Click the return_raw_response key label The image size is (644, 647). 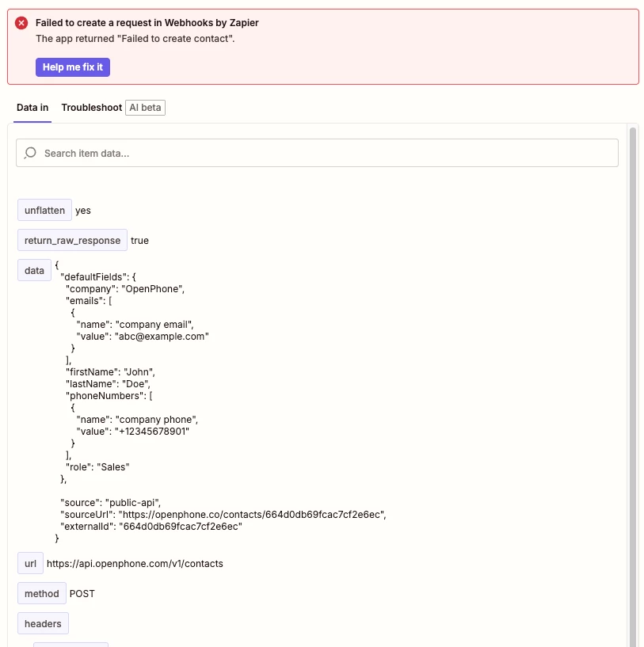pyautogui.click(x=72, y=240)
